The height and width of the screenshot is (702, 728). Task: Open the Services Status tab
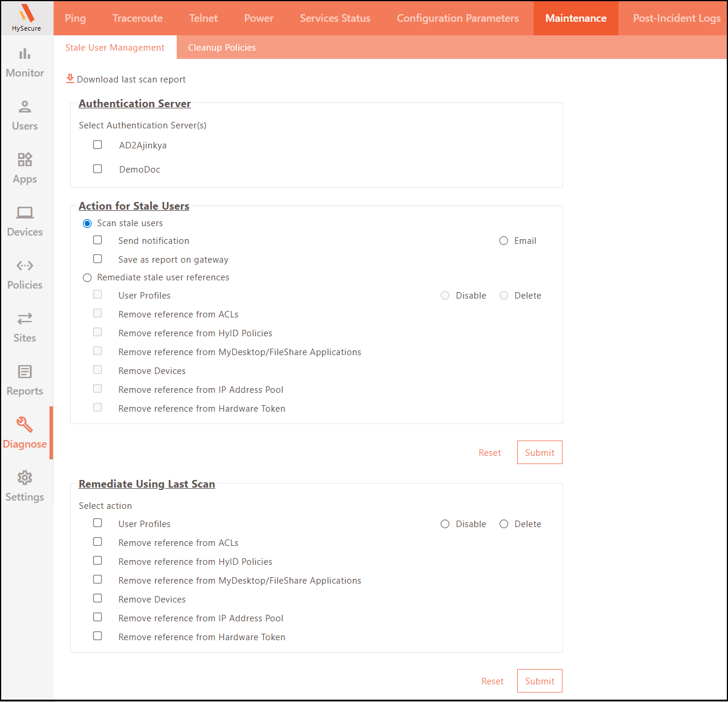335,18
